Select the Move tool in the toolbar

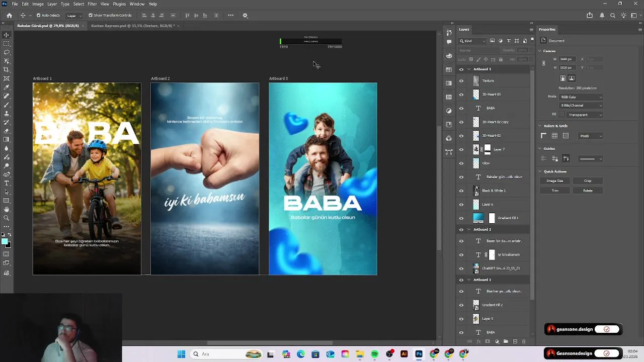(x=7, y=35)
